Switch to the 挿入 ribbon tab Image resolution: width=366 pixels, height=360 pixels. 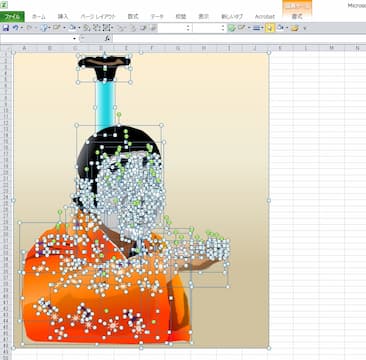(63, 16)
